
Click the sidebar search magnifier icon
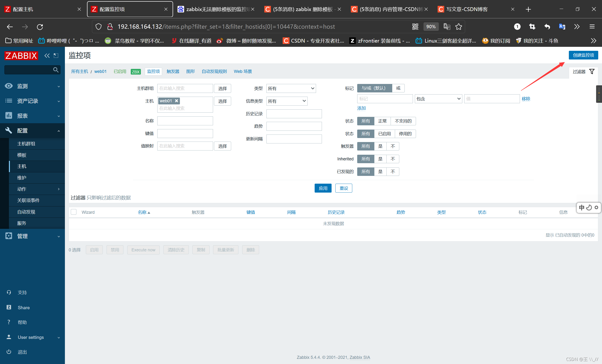pyautogui.click(x=56, y=70)
